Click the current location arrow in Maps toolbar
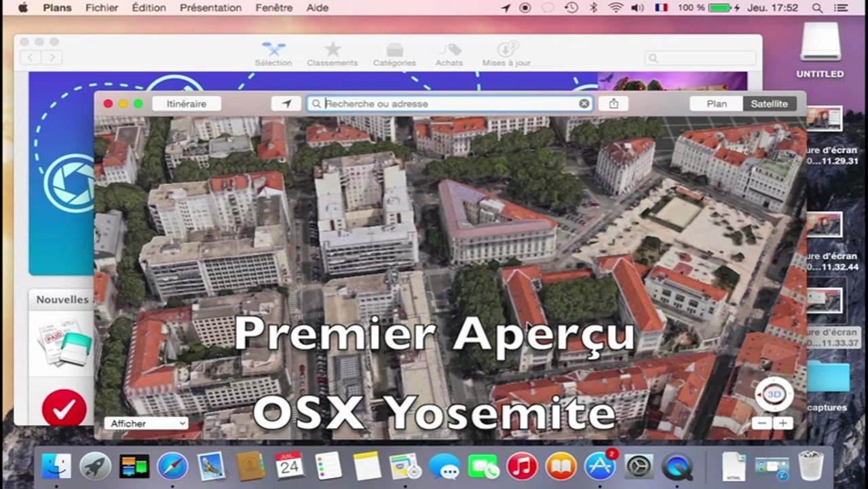 coord(286,104)
